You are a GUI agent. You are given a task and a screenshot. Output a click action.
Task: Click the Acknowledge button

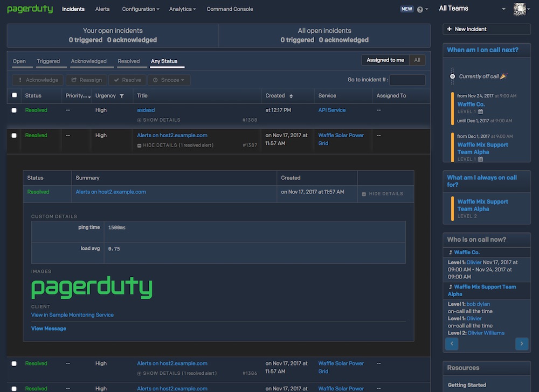pos(38,80)
